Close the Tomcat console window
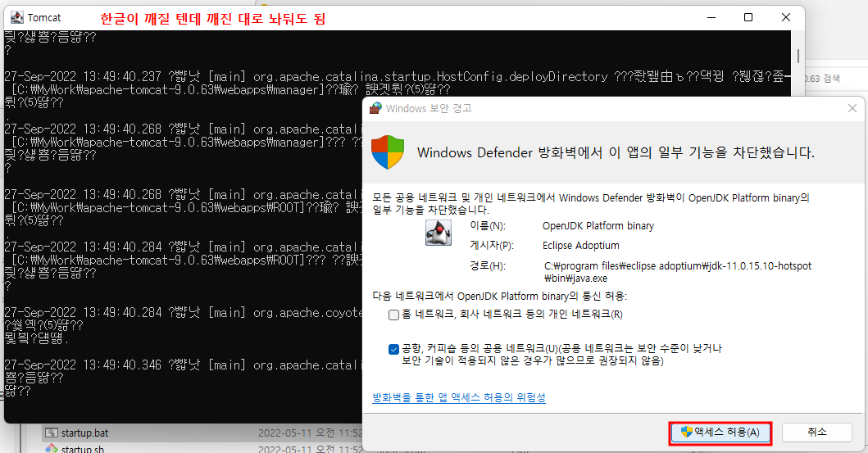868x453 pixels. click(x=785, y=18)
